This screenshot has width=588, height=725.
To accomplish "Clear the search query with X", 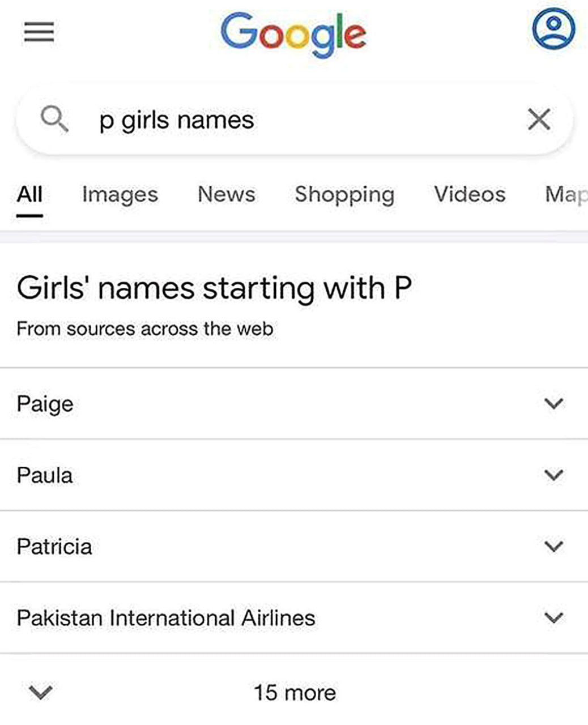I will (539, 120).
